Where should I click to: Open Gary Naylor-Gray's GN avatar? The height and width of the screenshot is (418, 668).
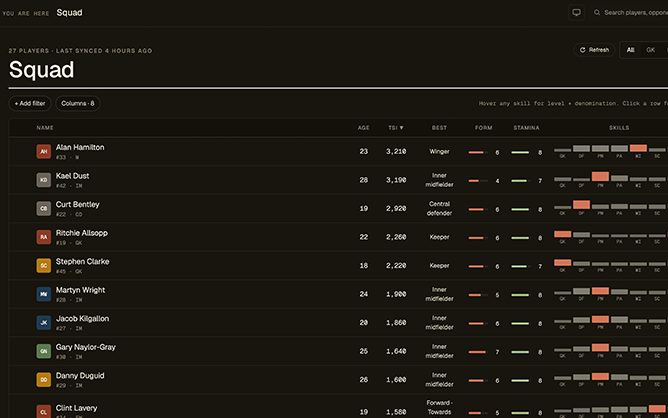(x=43, y=351)
